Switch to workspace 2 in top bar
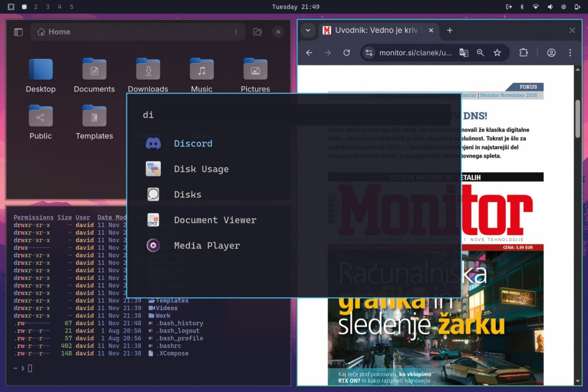 [x=35, y=7]
